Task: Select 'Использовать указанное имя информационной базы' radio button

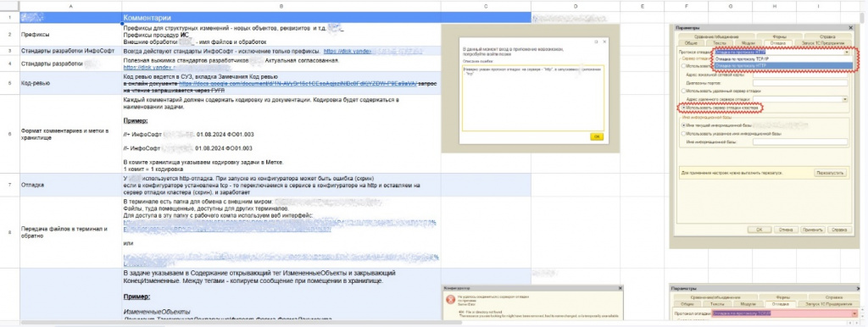Action: click(x=684, y=133)
